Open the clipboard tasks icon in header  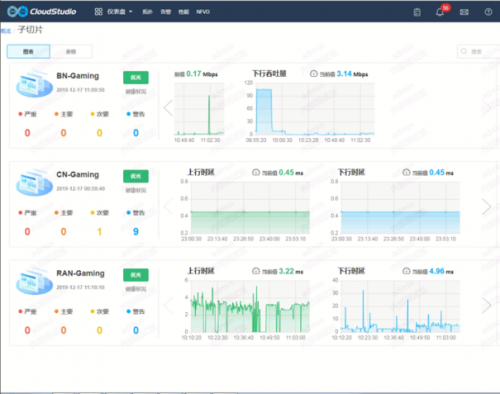(x=417, y=12)
